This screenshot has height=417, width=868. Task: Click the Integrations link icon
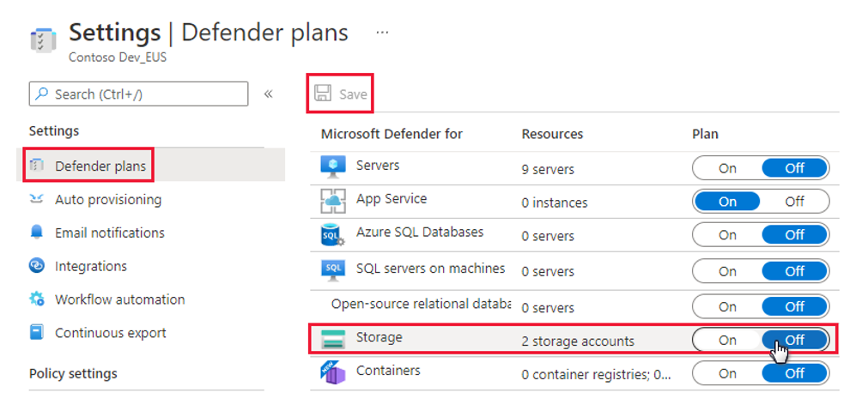[x=36, y=266]
